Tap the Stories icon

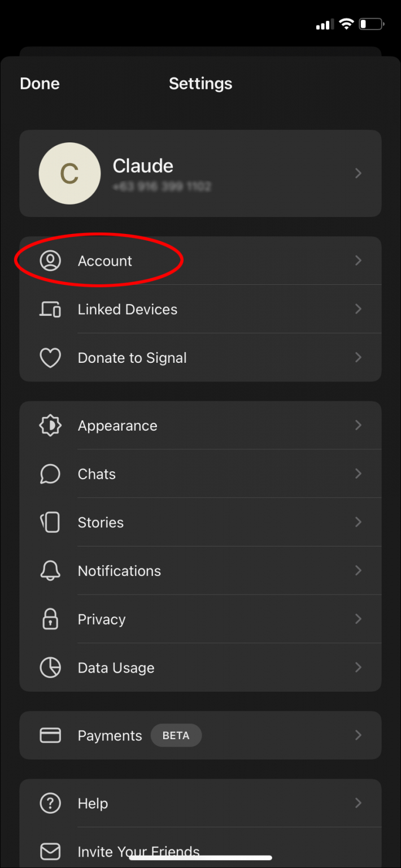(50, 522)
